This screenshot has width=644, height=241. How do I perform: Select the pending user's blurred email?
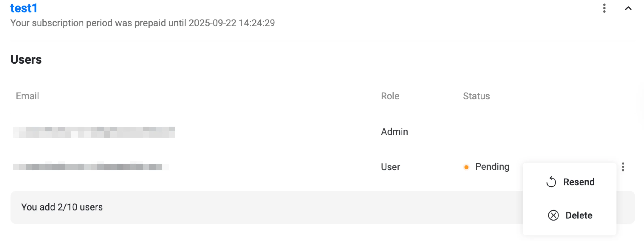click(x=90, y=167)
